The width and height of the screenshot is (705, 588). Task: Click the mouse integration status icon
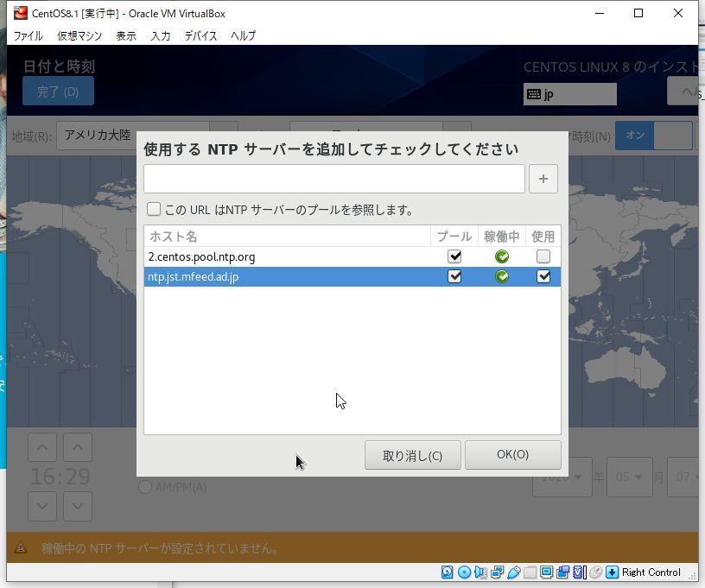pos(595,572)
